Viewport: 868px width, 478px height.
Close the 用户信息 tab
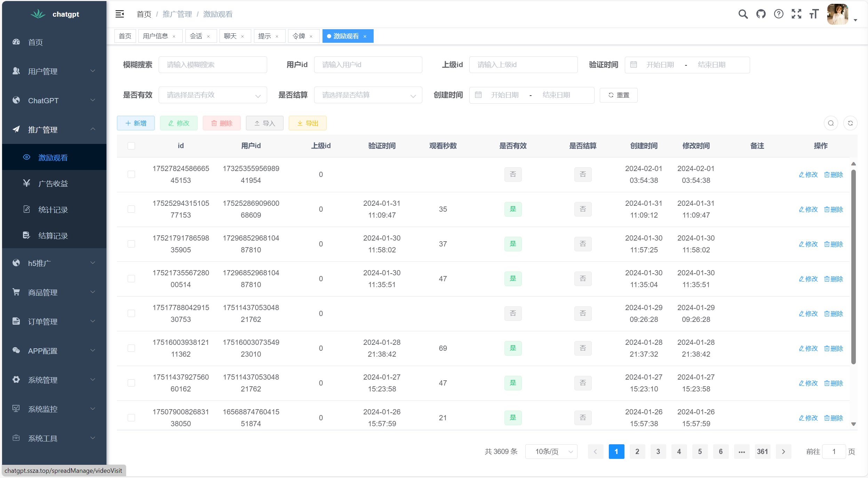(x=174, y=37)
